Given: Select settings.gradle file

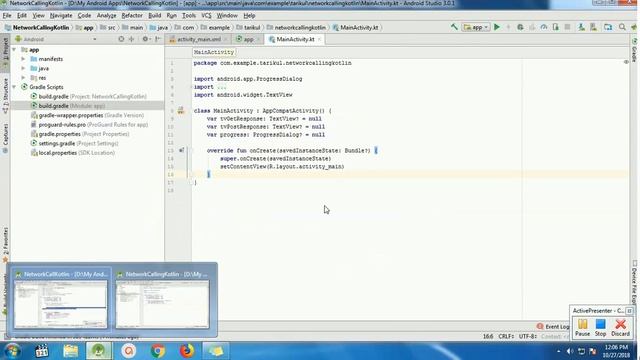Looking at the screenshot, I should pos(74,143).
